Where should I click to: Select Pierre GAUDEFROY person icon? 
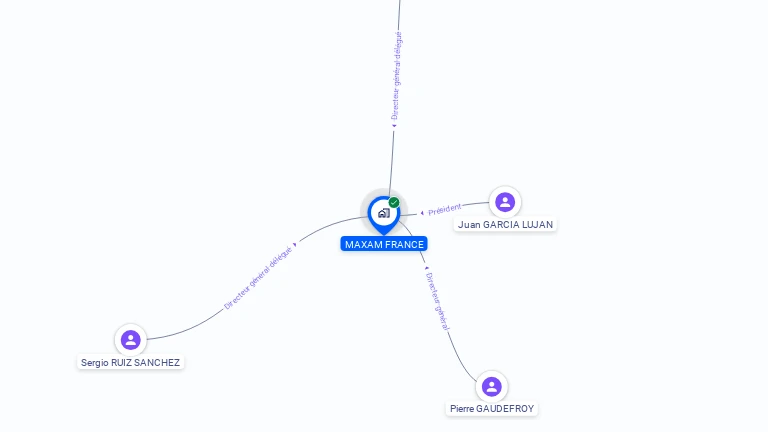click(x=491, y=386)
